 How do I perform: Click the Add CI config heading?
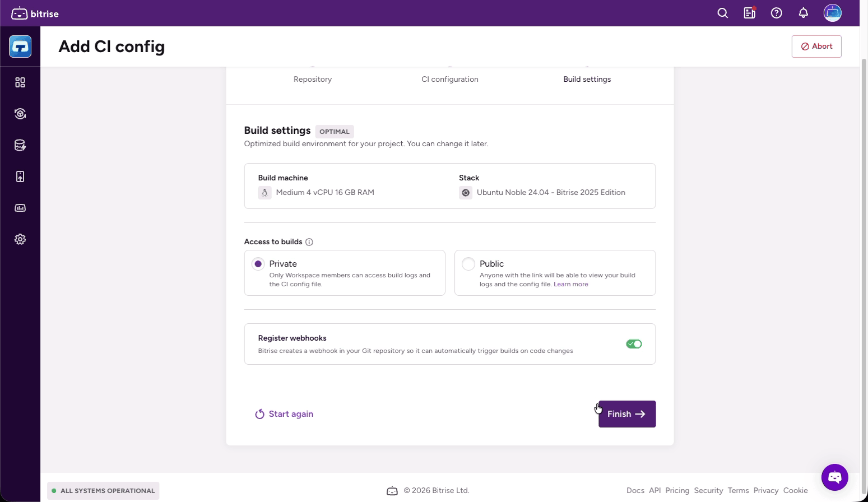(x=112, y=47)
